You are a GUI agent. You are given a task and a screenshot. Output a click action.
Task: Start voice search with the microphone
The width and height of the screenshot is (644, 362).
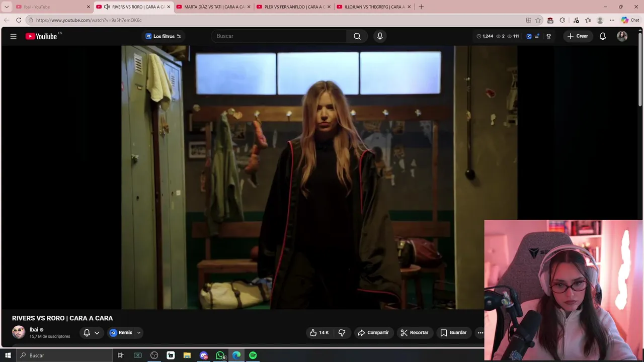pyautogui.click(x=380, y=36)
